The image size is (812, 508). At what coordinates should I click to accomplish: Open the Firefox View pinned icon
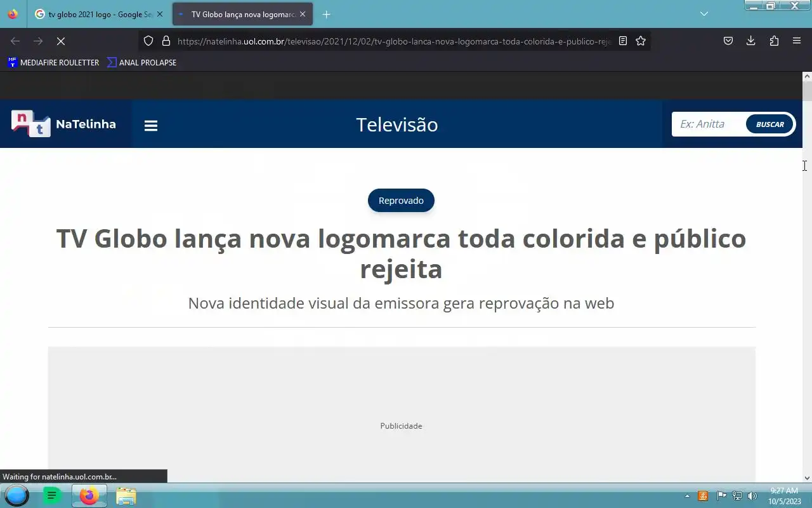tap(13, 14)
